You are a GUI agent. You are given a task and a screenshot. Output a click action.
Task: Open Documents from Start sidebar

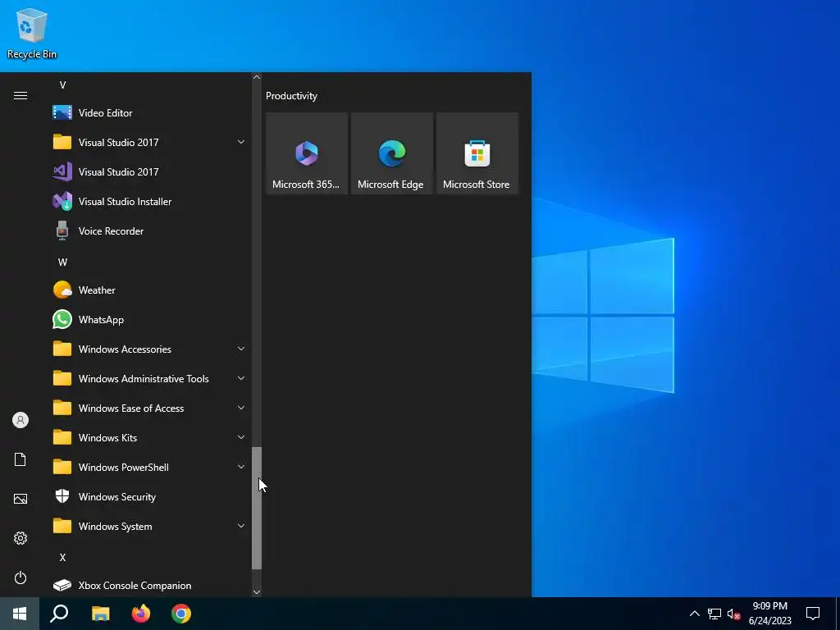click(x=21, y=459)
